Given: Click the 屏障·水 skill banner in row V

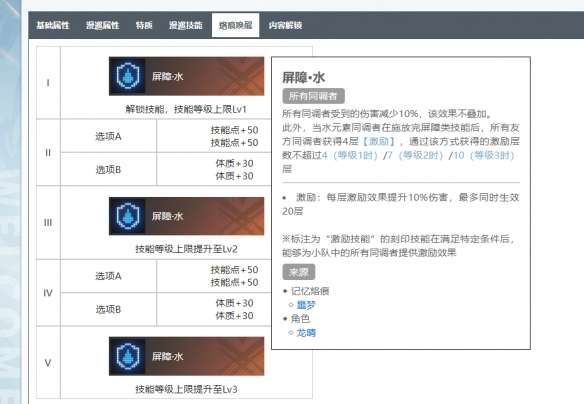Looking at the screenshot, I should click(x=187, y=356).
